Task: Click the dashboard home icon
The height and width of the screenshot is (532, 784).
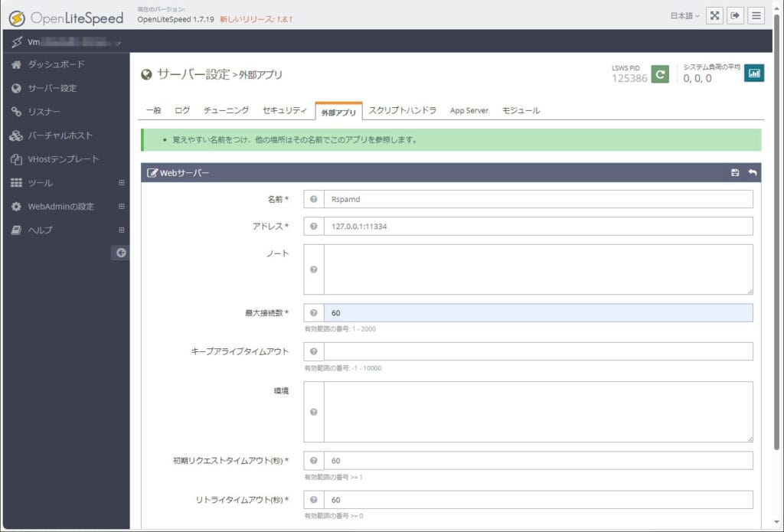Action: pyautogui.click(x=16, y=64)
